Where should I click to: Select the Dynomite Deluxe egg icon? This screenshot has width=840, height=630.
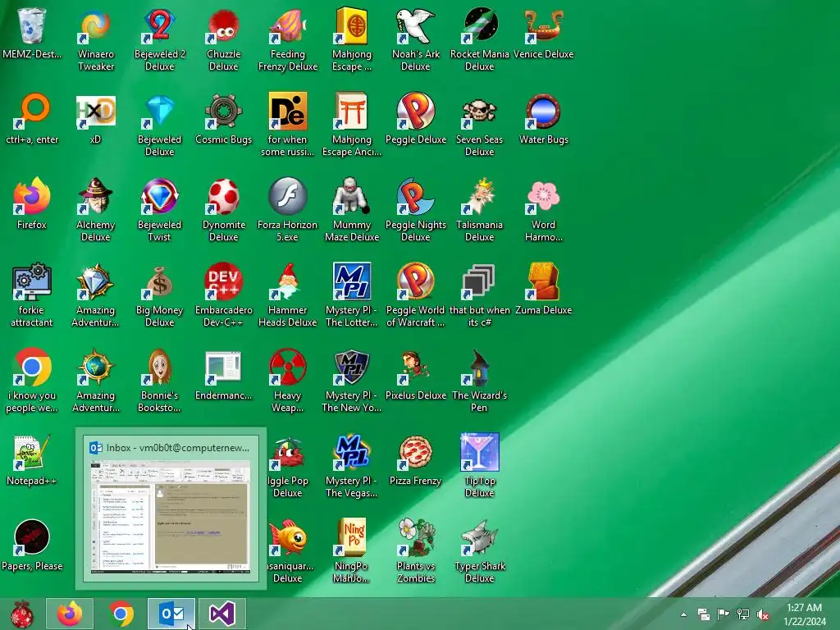click(x=223, y=196)
